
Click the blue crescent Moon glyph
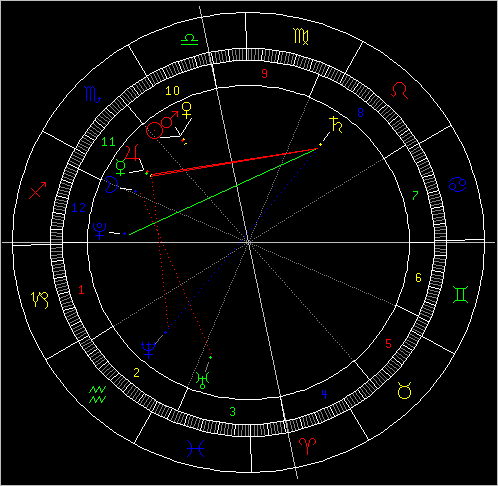(x=111, y=185)
